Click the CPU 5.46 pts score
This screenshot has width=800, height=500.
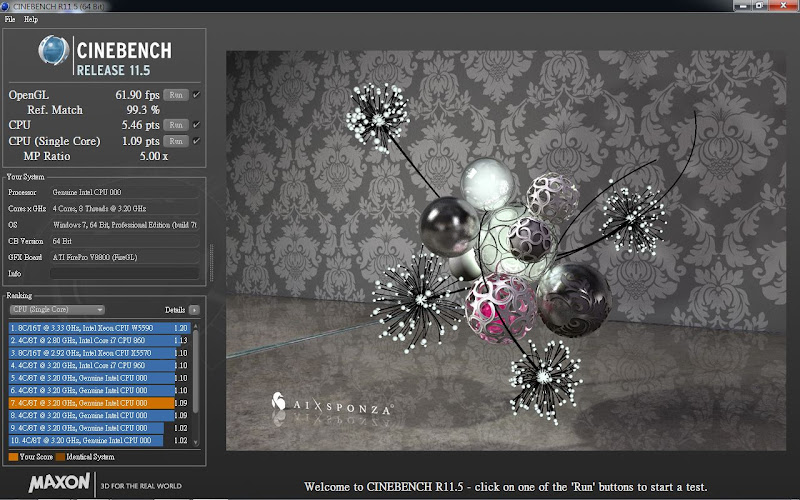tap(140, 125)
